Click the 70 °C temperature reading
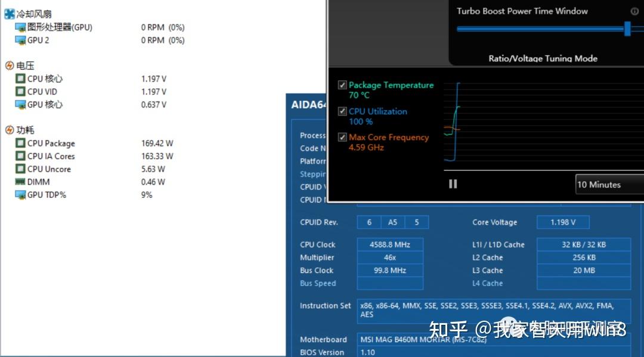 (x=359, y=95)
